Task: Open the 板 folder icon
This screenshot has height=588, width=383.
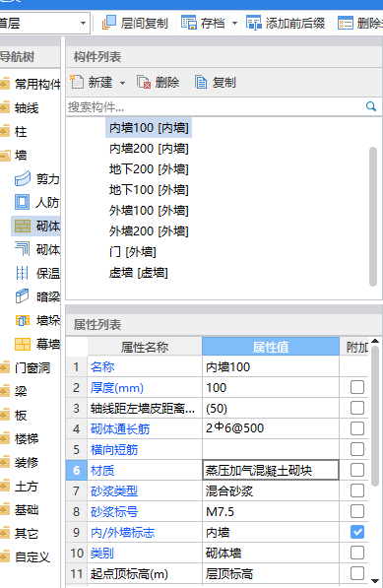Action: (x=5, y=415)
